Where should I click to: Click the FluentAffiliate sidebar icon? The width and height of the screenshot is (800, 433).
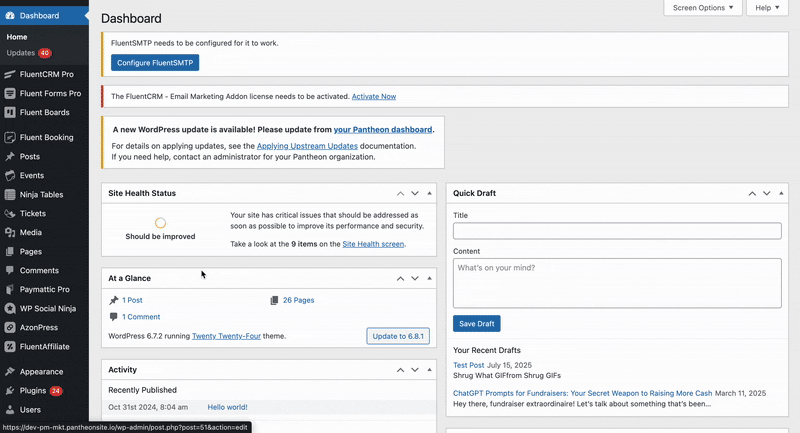pyautogui.click(x=10, y=347)
